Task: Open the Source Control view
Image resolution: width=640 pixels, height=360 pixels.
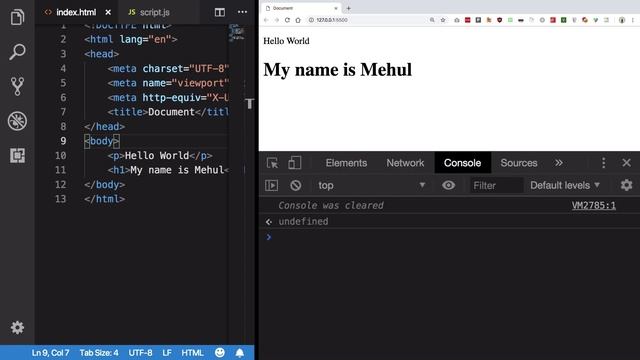Action: (x=17, y=86)
